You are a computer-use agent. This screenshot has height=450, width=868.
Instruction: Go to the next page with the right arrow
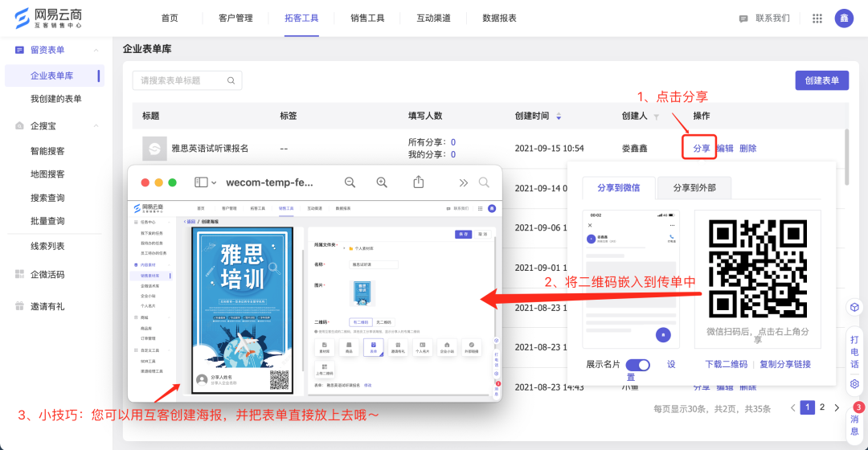[837, 408]
